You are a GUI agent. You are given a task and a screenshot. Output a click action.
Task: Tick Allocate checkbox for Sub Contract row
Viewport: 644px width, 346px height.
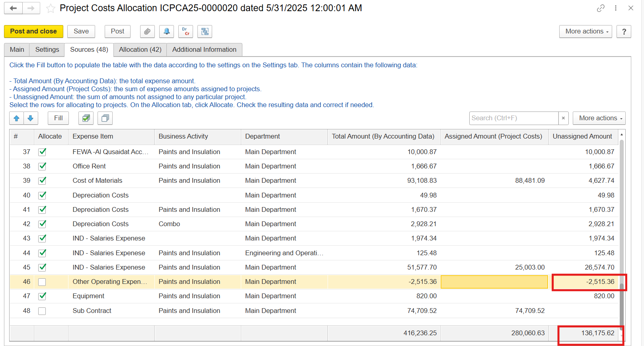[x=42, y=311]
